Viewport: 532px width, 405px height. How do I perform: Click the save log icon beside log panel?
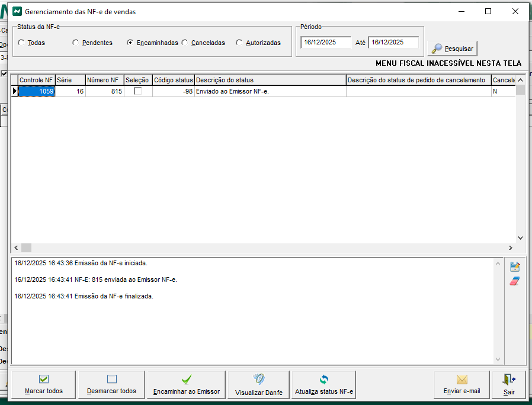tap(515, 267)
